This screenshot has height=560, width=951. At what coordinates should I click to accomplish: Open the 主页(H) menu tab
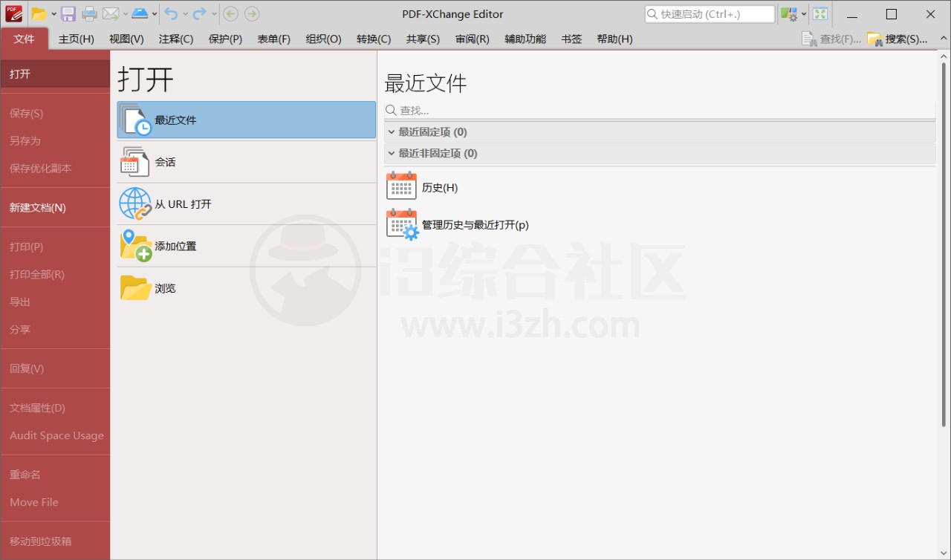pyautogui.click(x=77, y=39)
